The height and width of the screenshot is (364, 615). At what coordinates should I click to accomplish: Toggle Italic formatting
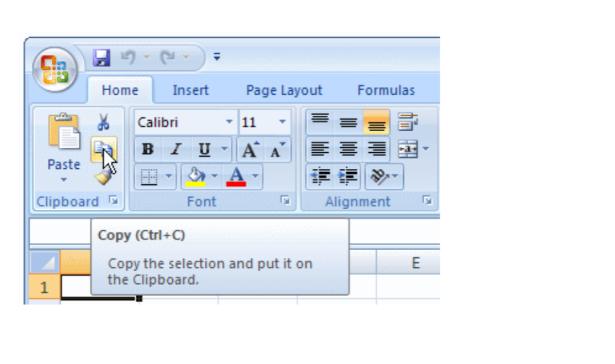(x=175, y=150)
